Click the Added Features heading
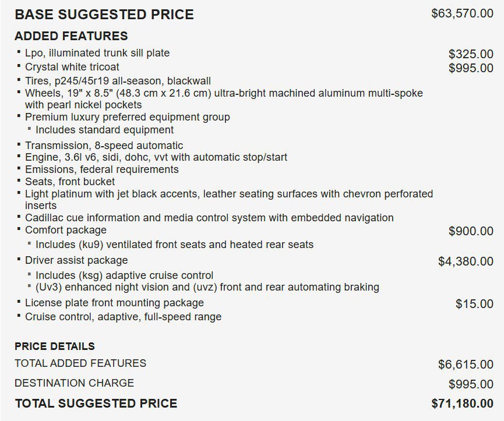 (71, 36)
